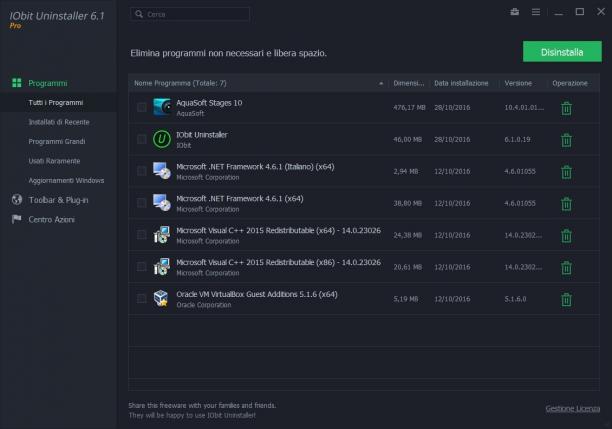Click the .NET Framework 4.6.1 (x64) program icon

pos(162,203)
